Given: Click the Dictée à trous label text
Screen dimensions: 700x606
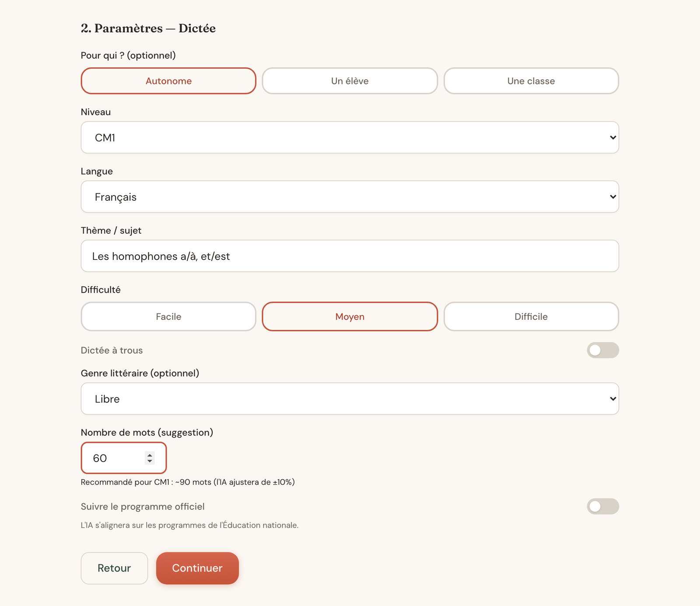Looking at the screenshot, I should (x=112, y=350).
